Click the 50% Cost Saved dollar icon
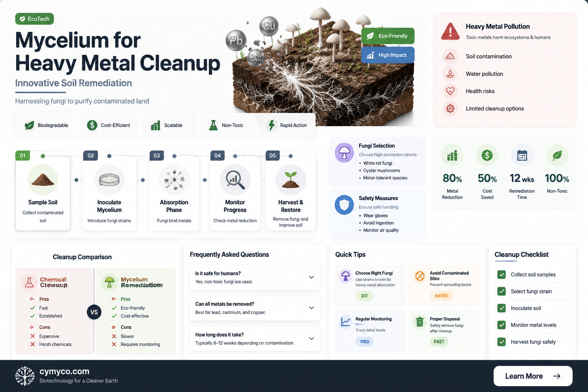Image resolution: width=588 pixels, height=392 pixels. [x=487, y=155]
